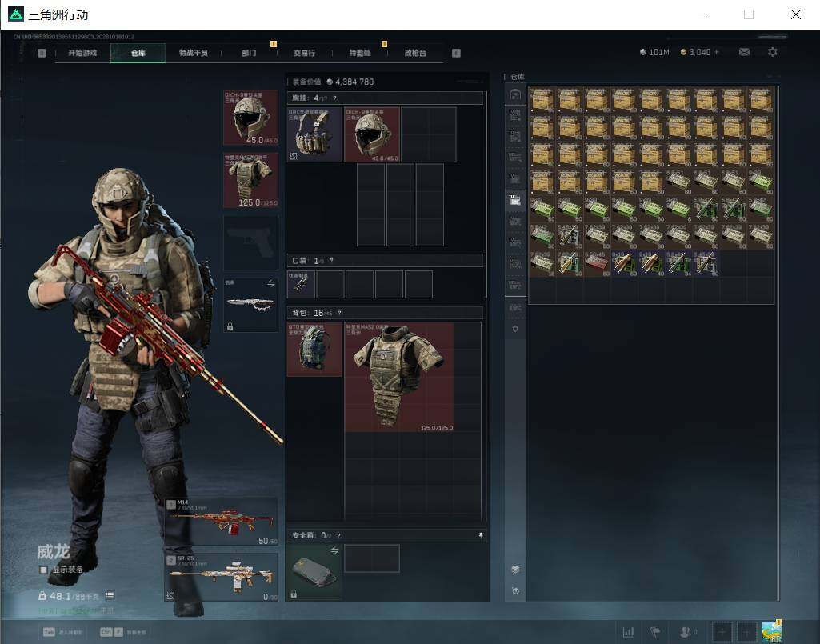Image resolution: width=820 pixels, height=644 pixels.
Task: Click the lock icon on the melee knife slot
Action: pos(230,326)
